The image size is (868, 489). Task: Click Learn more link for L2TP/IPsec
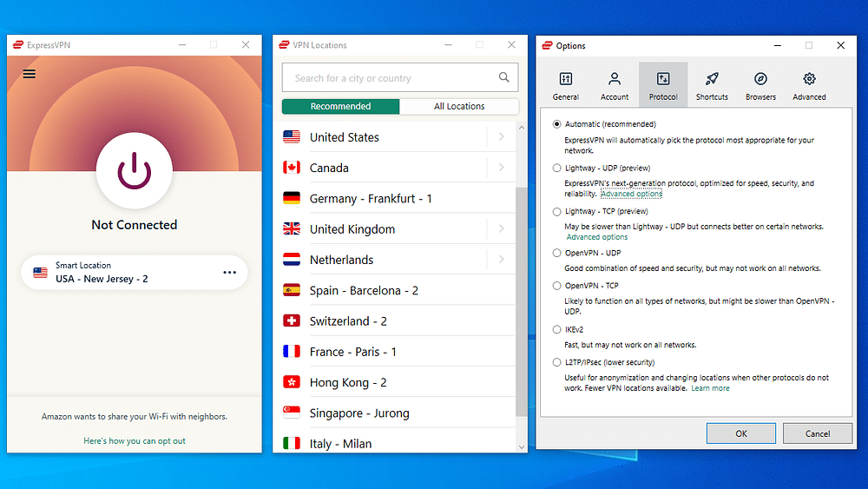pos(710,388)
